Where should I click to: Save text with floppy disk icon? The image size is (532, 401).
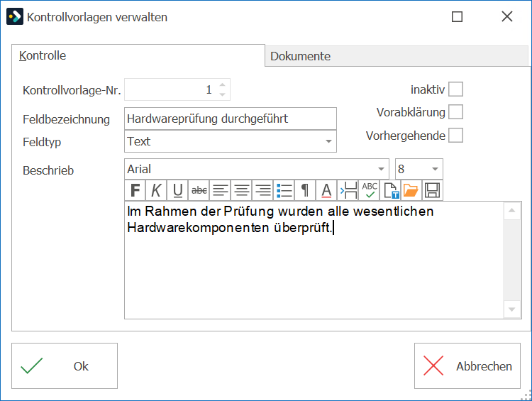click(432, 190)
